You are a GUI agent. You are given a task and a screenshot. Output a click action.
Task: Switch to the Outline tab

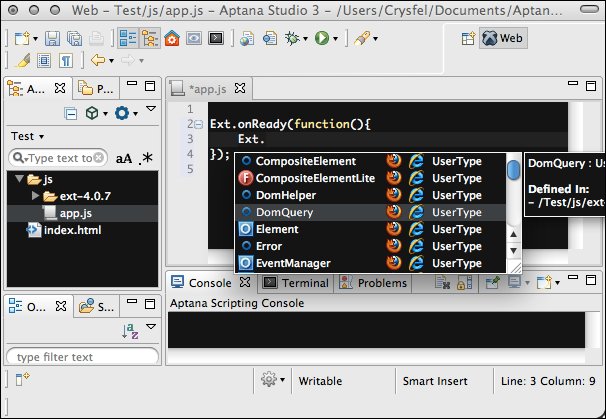click(x=37, y=307)
